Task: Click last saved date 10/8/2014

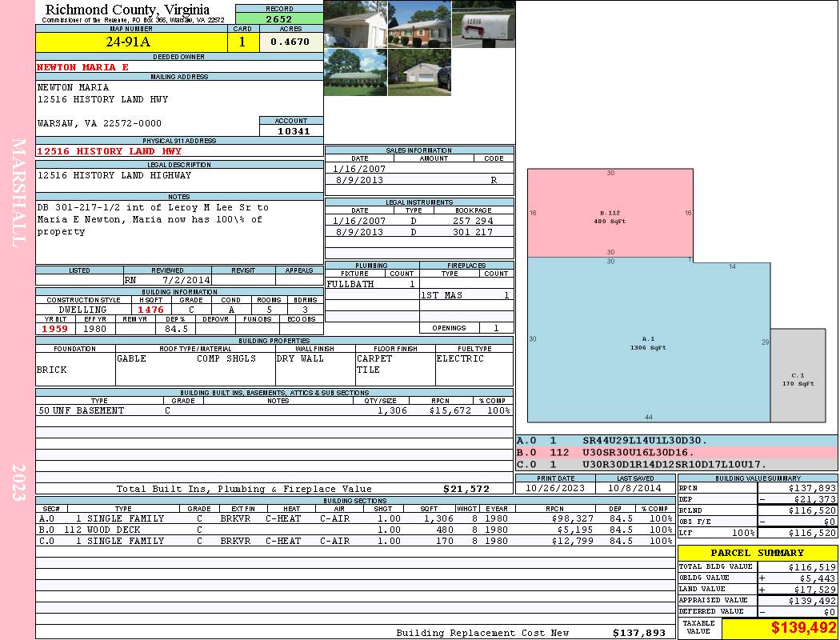Action: (x=634, y=489)
